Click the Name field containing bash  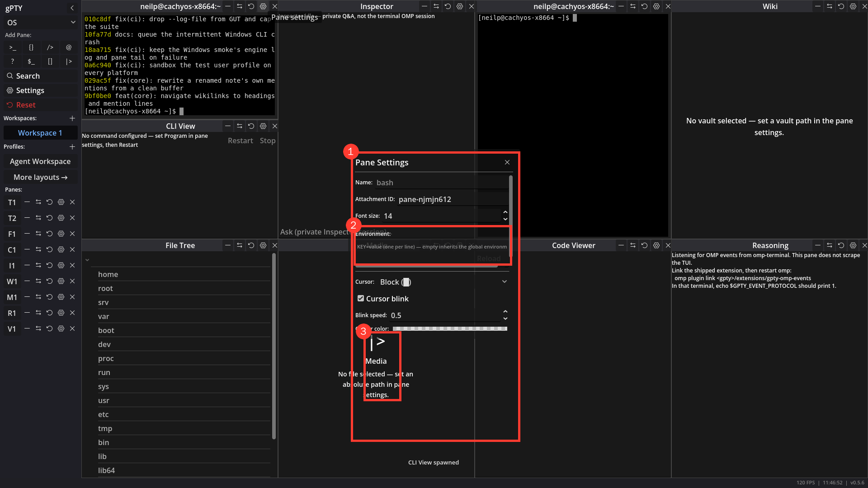pyautogui.click(x=441, y=183)
